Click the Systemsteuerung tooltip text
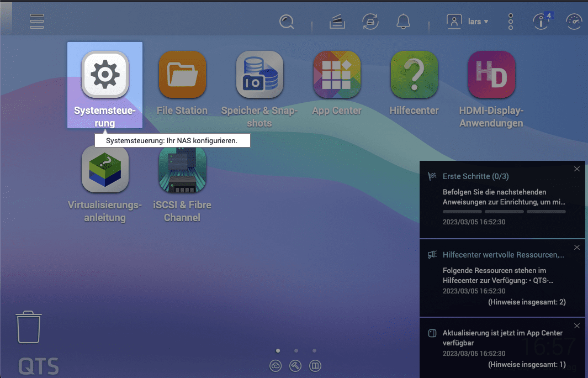Image resolution: width=588 pixels, height=378 pixels. (x=172, y=141)
